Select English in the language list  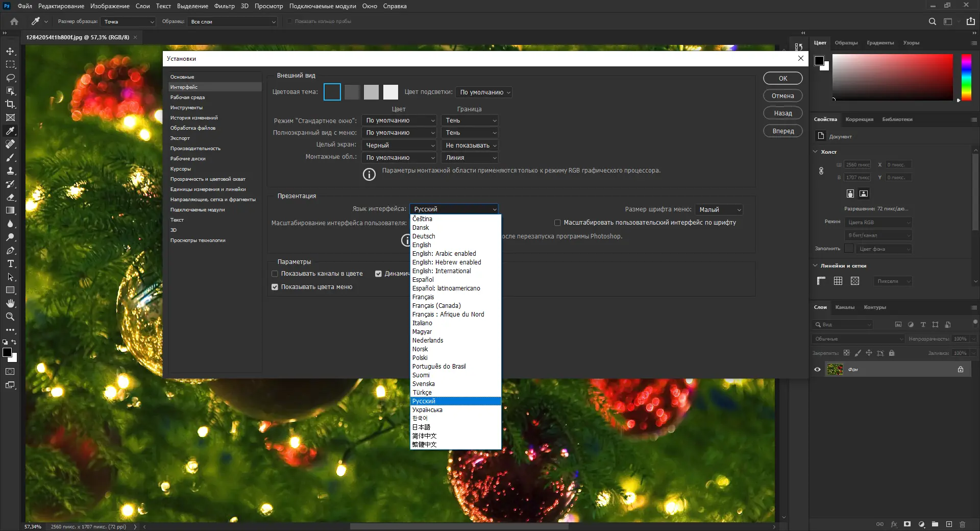coord(455,245)
